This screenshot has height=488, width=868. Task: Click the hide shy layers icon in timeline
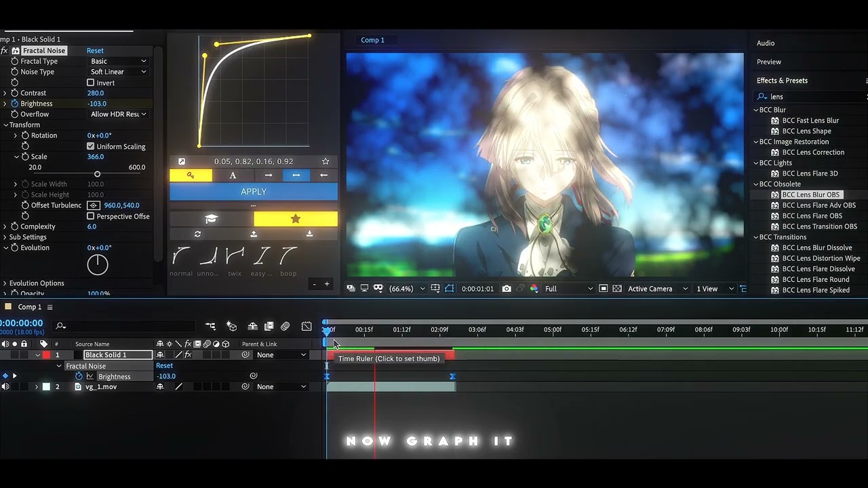point(252,327)
